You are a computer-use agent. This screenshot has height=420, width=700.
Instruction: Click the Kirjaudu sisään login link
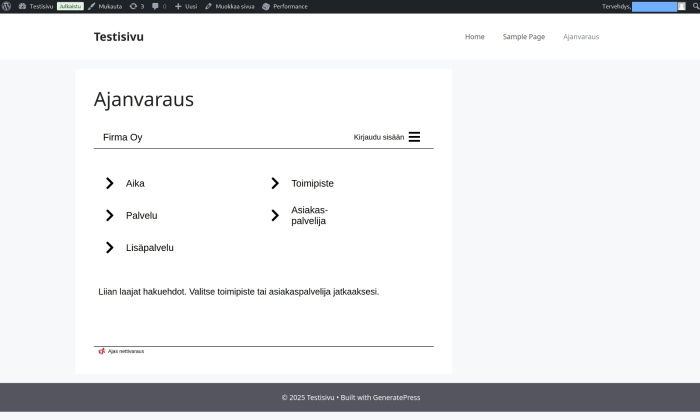coord(378,137)
